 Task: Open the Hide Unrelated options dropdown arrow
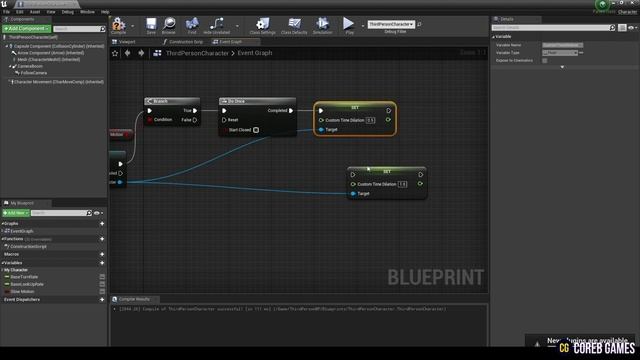click(237, 26)
